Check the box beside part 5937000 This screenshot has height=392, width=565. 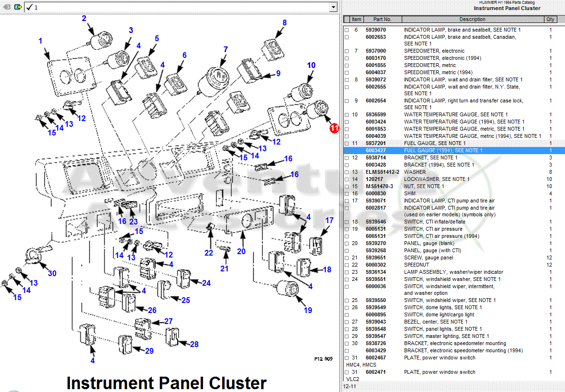(347, 51)
